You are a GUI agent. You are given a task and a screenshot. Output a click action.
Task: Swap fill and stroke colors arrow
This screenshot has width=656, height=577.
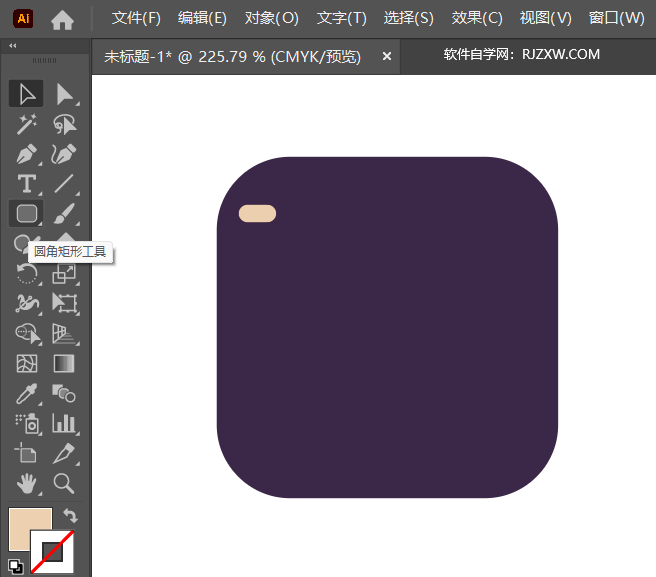pos(70,516)
